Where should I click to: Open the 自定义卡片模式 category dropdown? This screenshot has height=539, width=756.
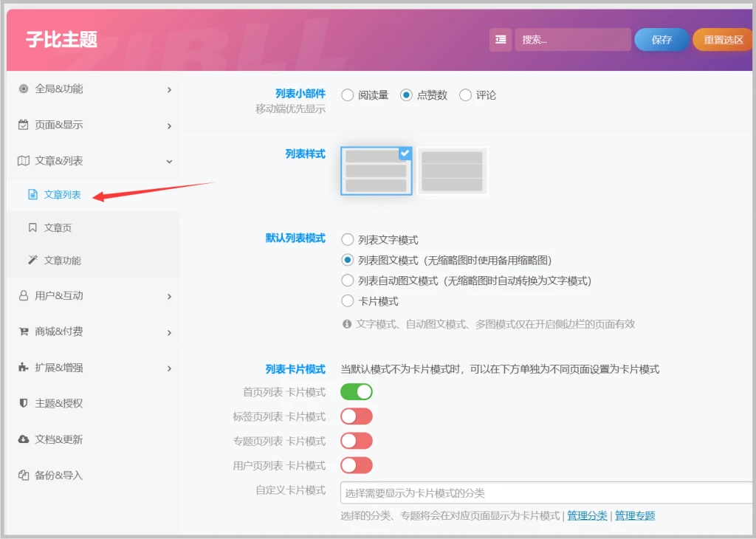(545, 493)
